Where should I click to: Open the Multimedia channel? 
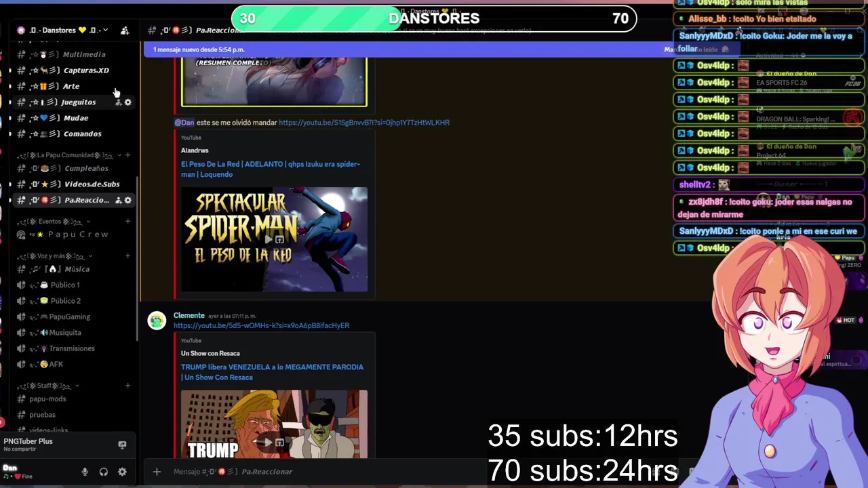point(73,54)
